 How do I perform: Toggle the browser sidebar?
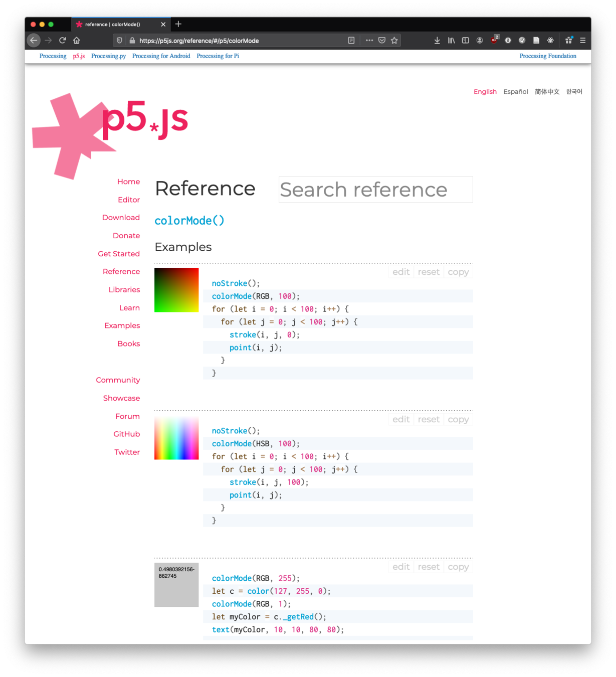click(x=466, y=41)
